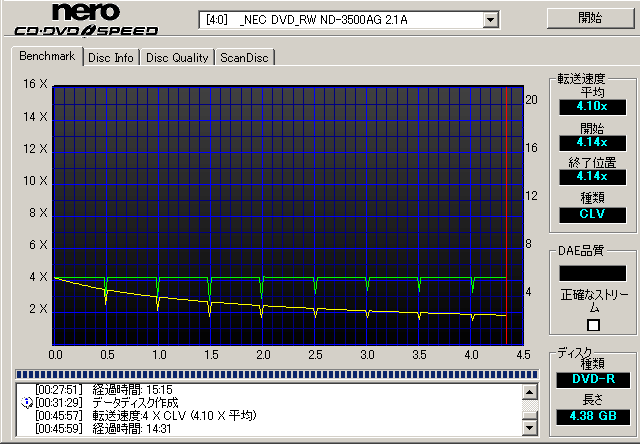Image resolution: width=640 pixels, height=444 pixels.
Task: Toggle the 正確なストリーム checkbox
Action: (x=593, y=325)
